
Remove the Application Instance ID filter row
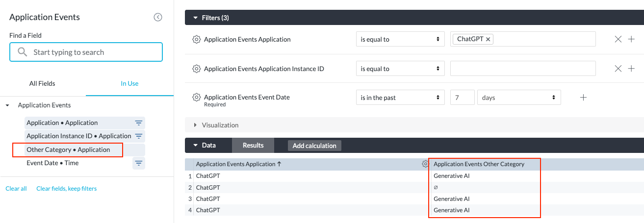coord(618,69)
